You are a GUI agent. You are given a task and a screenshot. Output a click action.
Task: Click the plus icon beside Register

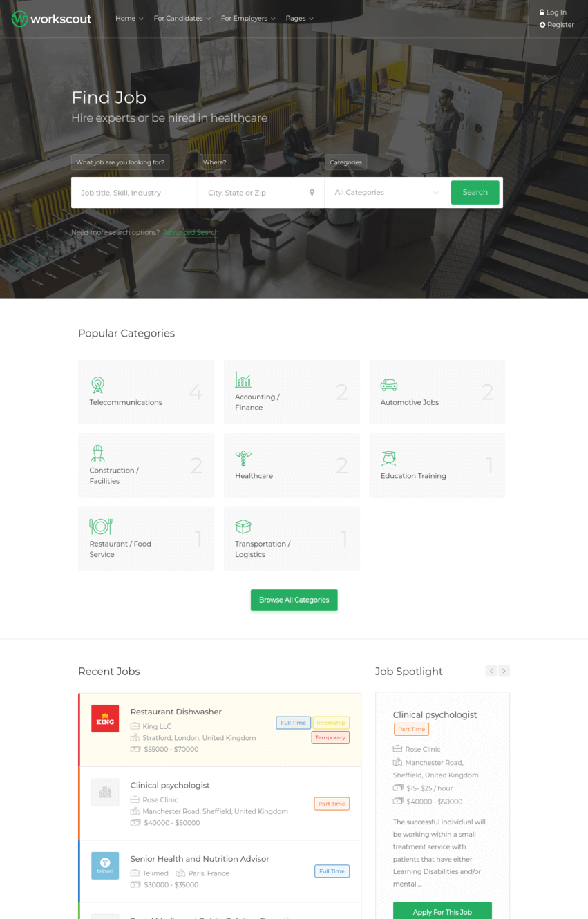pos(542,25)
